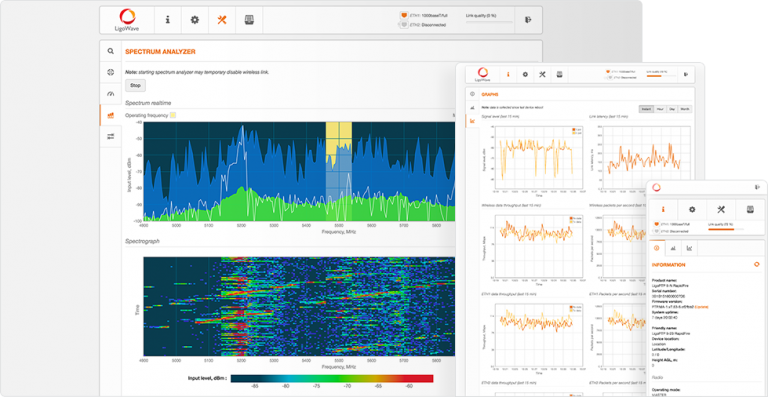Viewport: 768px width, 397px height.
Task: Select the orange spectrum analyzer sidebar icon
Action: [x=111, y=116]
